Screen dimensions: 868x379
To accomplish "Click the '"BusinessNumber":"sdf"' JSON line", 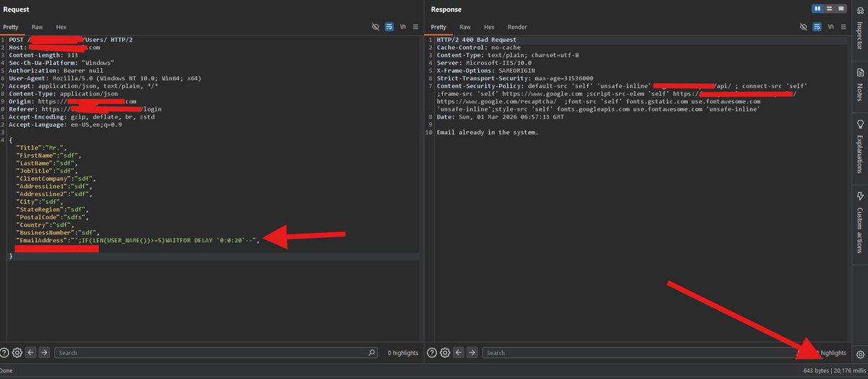I will pyautogui.click(x=56, y=231).
